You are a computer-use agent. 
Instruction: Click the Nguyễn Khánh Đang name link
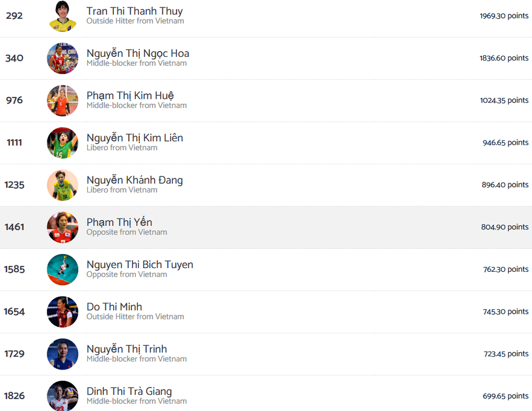[135, 180]
